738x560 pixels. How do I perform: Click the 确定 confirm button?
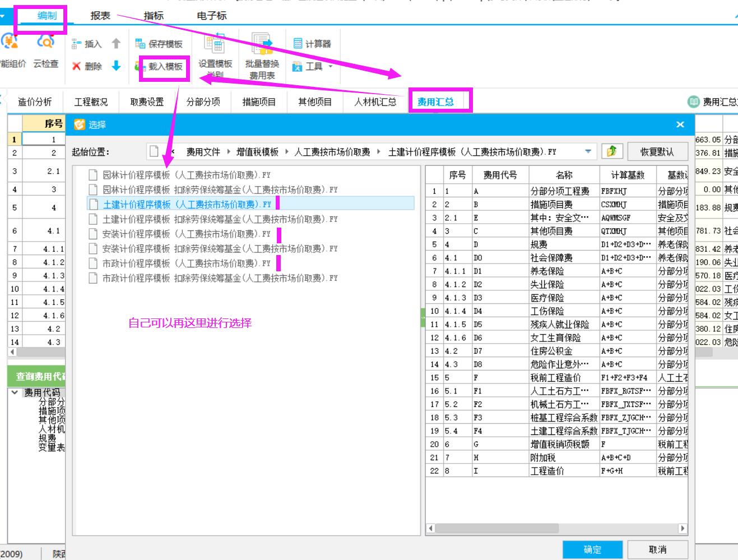593,550
